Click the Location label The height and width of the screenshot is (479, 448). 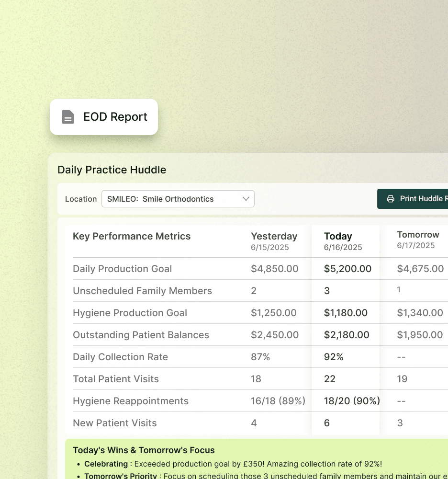coord(81,199)
